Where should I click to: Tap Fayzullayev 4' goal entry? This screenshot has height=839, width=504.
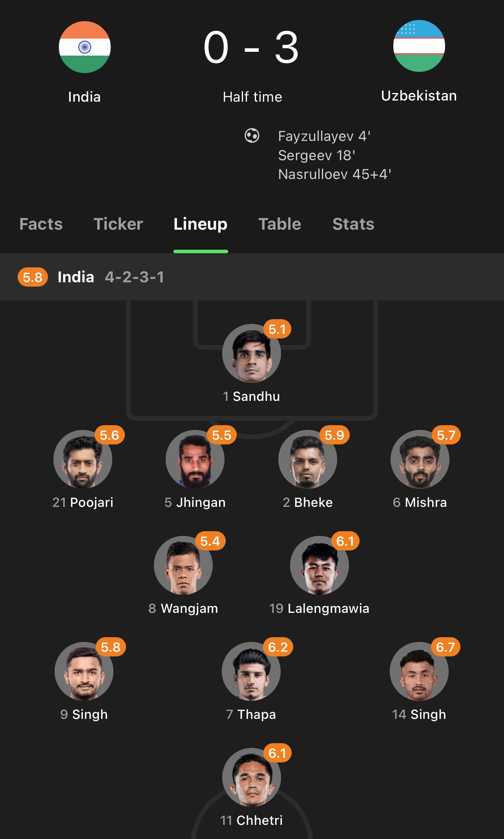(x=324, y=136)
